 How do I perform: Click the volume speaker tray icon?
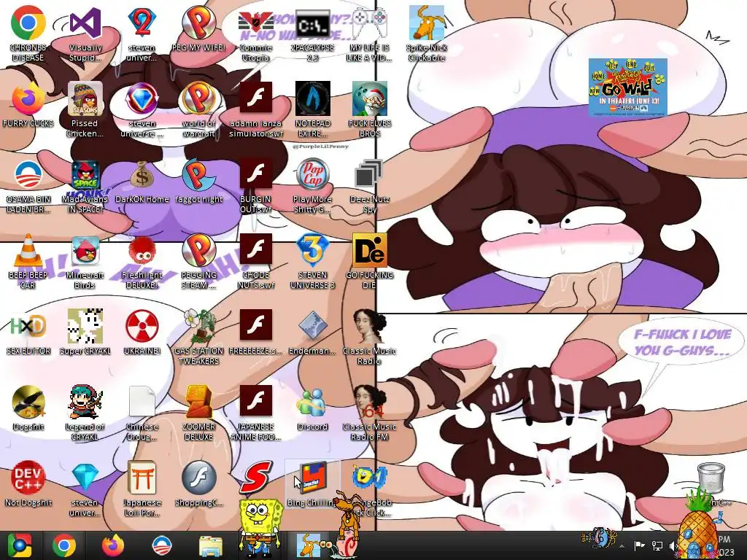[673, 545]
